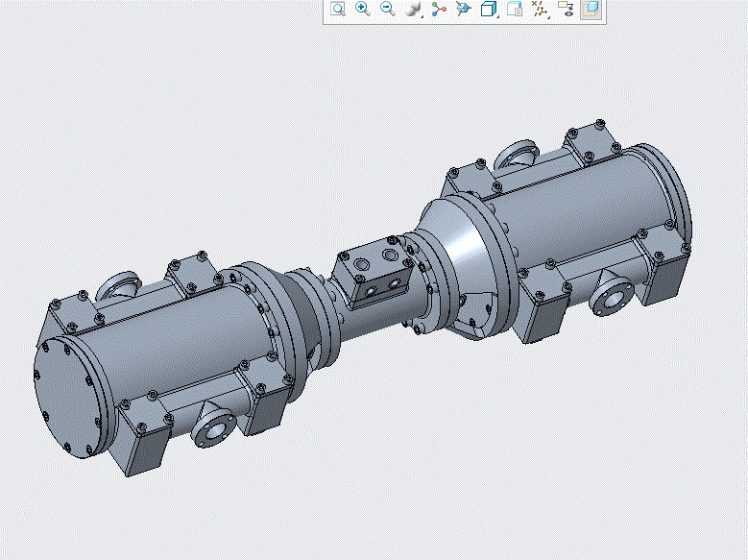Viewport: 748px width, 560px height.
Task: Click the gray shaded blobs rendering icon
Action: [412, 9]
